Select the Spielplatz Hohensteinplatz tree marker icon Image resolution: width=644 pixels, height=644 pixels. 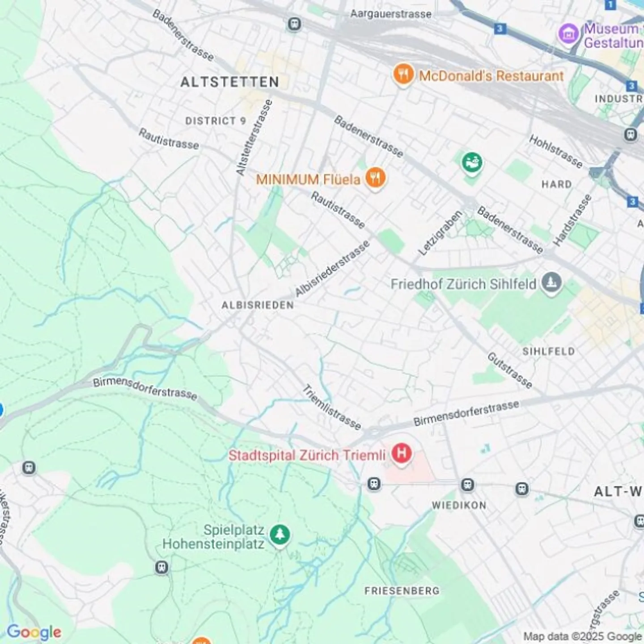[280, 534]
